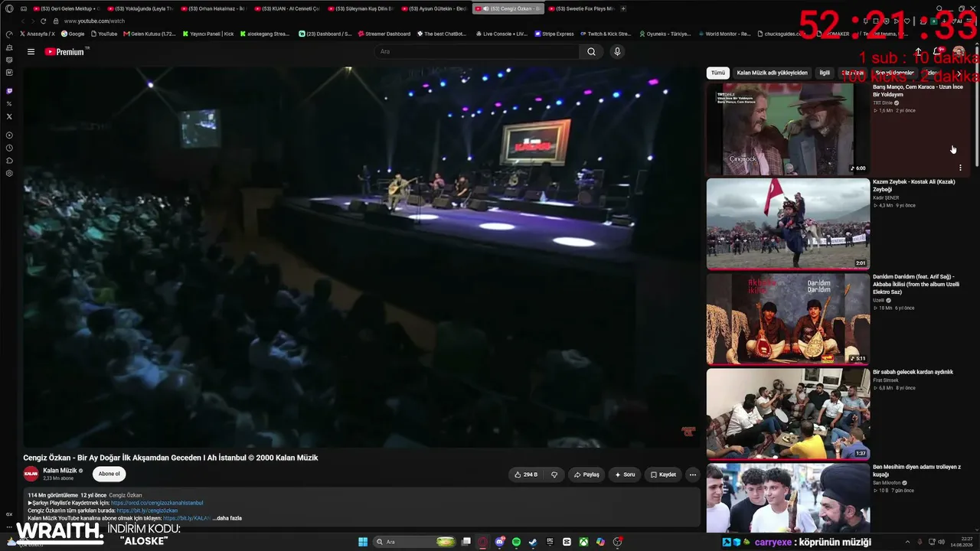
Task: Select the 'İlgili' filter chip
Action: tap(825, 73)
